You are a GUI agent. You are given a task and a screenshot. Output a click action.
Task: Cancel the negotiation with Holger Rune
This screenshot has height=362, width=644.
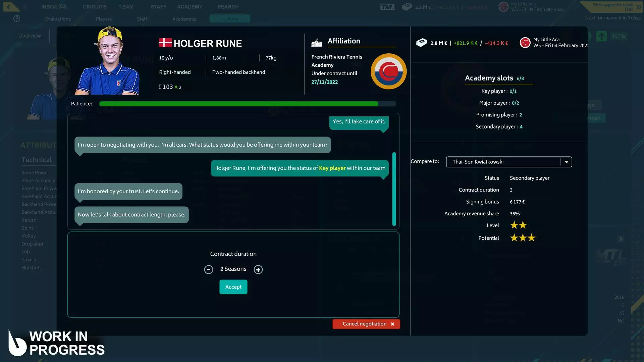click(366, 324)
